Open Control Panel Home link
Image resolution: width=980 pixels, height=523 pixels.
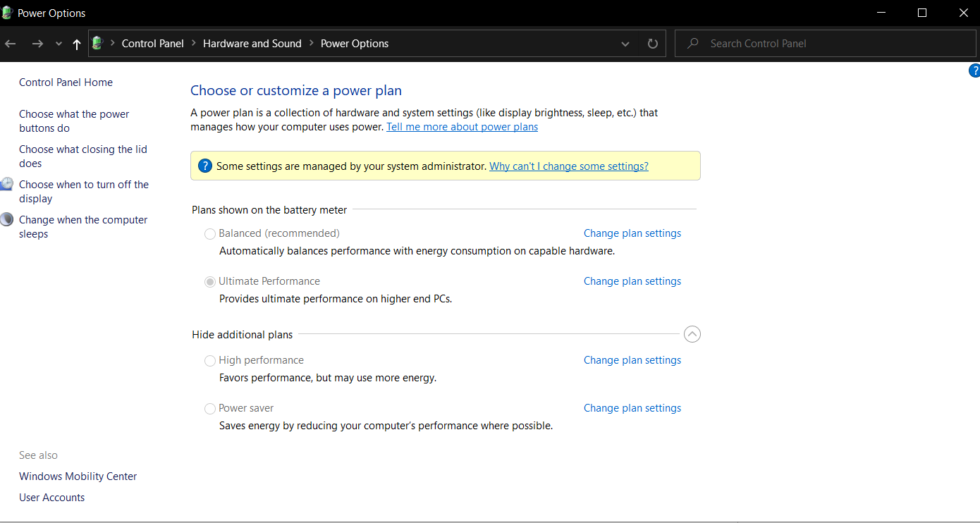(x=66, y=82)
